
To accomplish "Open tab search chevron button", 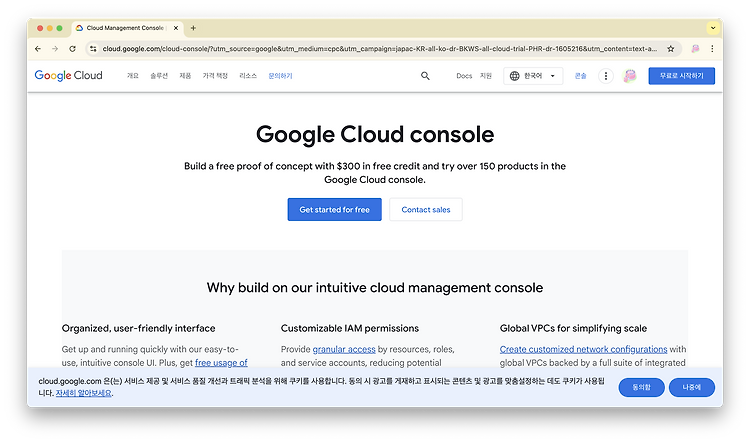I will 713,28.
